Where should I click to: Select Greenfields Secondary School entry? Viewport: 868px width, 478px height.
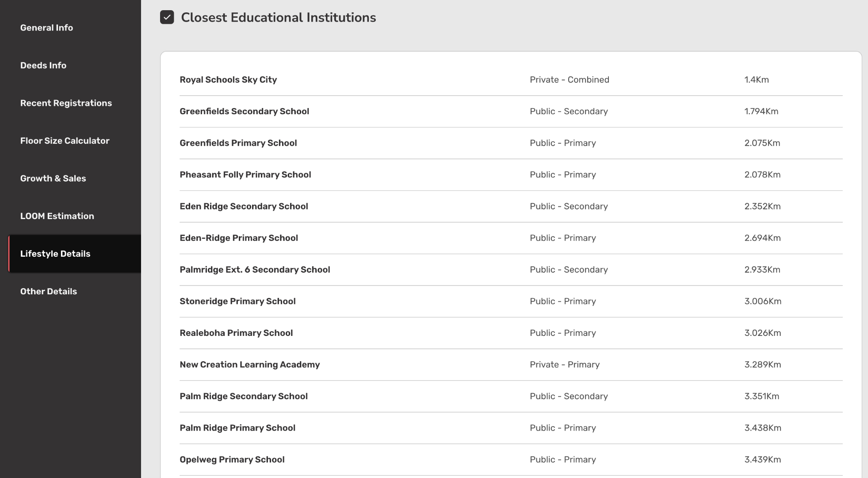[244, 111]
